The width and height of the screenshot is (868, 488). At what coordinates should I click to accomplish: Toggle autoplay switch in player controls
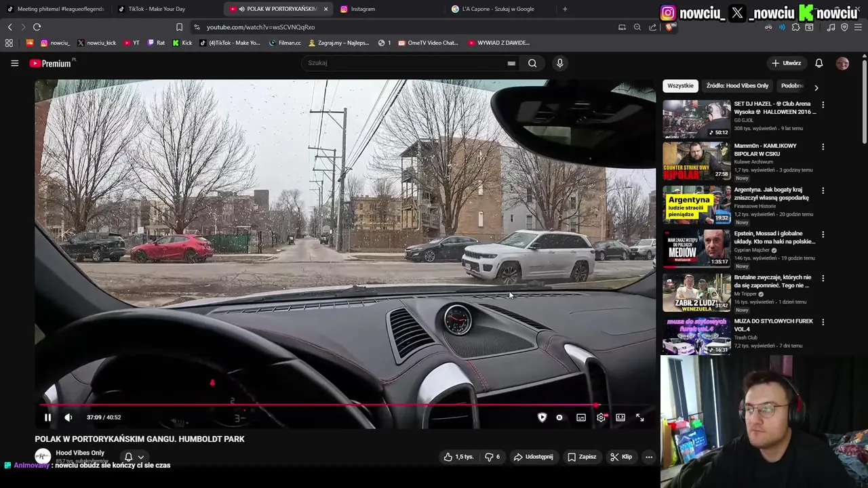pos(559,418)
